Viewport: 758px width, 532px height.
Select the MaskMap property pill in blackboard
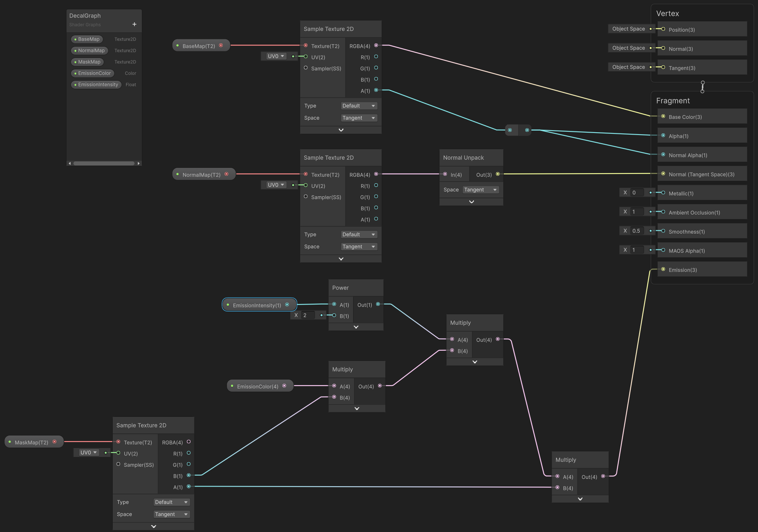click(x=87, y=62)
